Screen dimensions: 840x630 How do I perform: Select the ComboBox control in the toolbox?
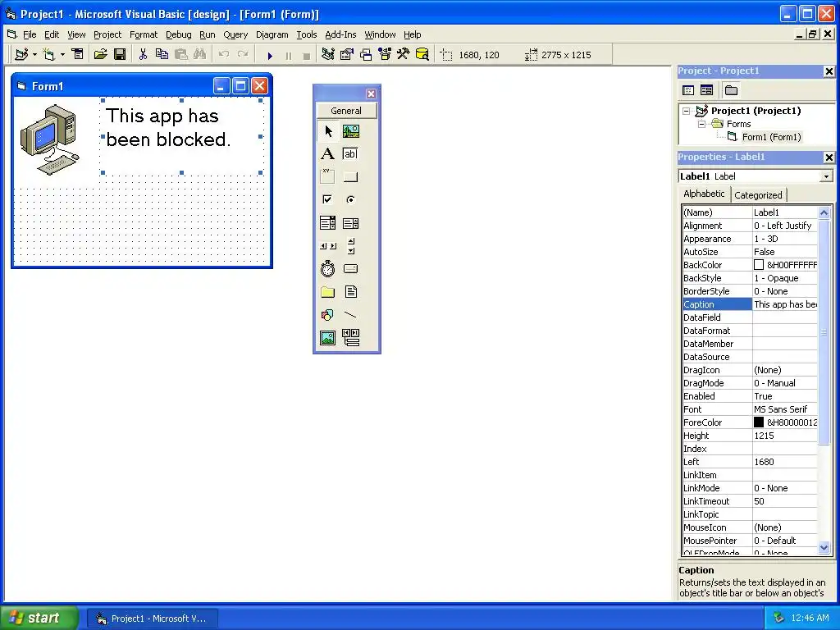click(x=328, y=223)
